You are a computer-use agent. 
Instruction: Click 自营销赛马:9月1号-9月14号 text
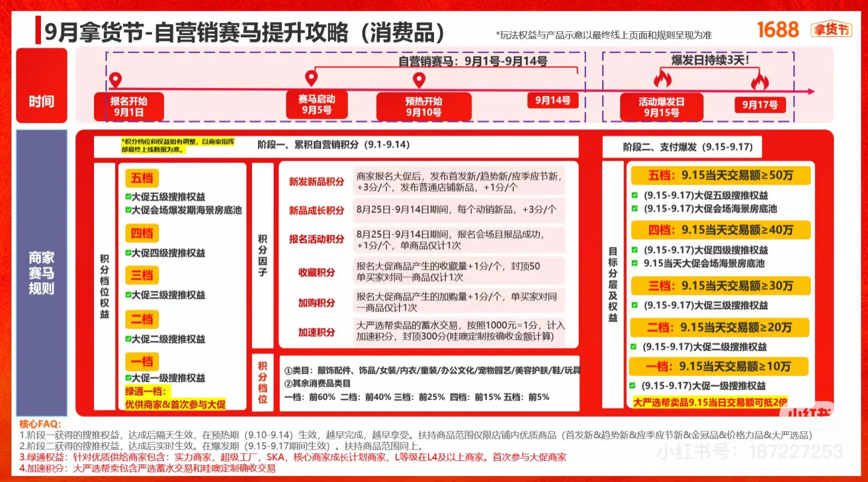(473, 61)
